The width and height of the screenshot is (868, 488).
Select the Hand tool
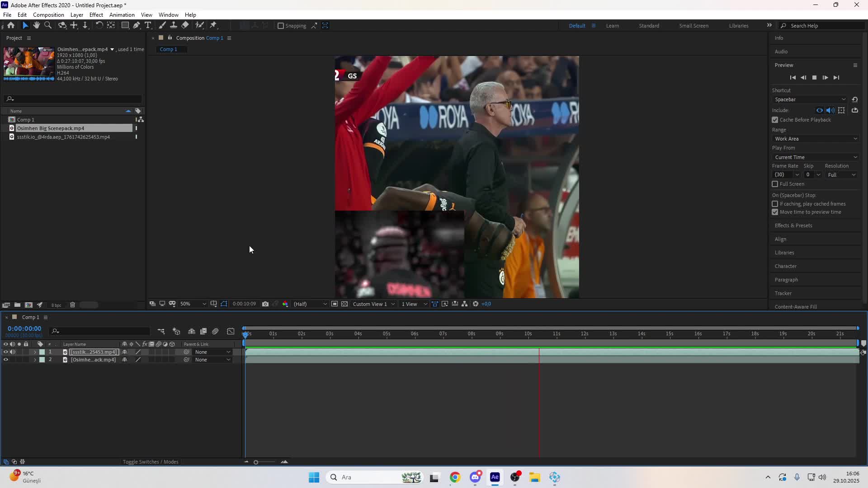[x=36, y=25]
